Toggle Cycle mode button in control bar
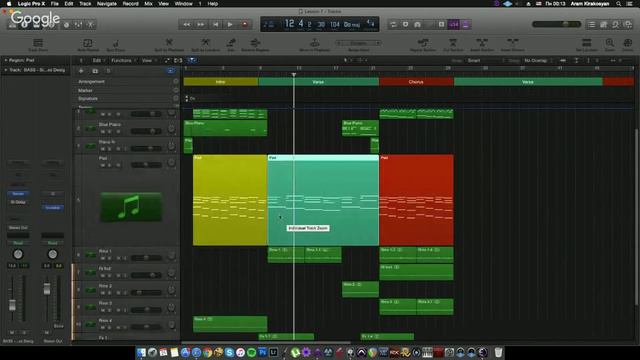Viewport: 640px width, 360px height. (x=393, y=24)
